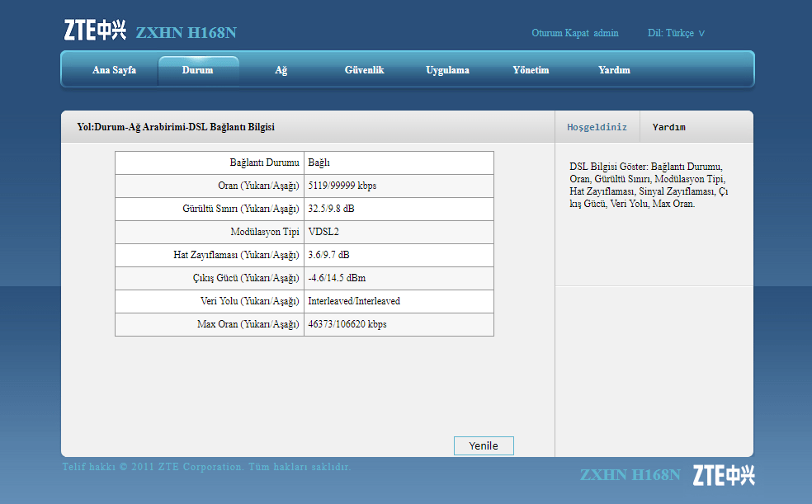This screenshot has width=812, height=504.
Task: Switch to the Yardım side panel tab
Action: pos(668,127)
